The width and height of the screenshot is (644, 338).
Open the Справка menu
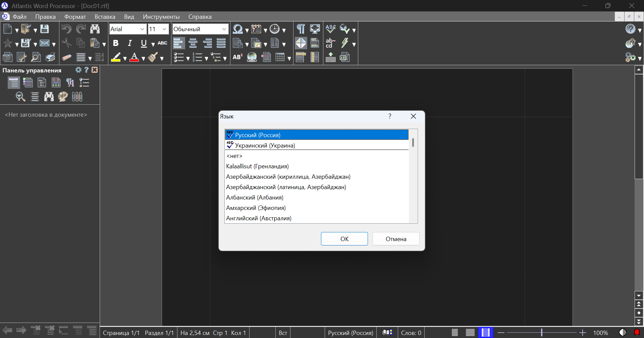coord(200,17)
